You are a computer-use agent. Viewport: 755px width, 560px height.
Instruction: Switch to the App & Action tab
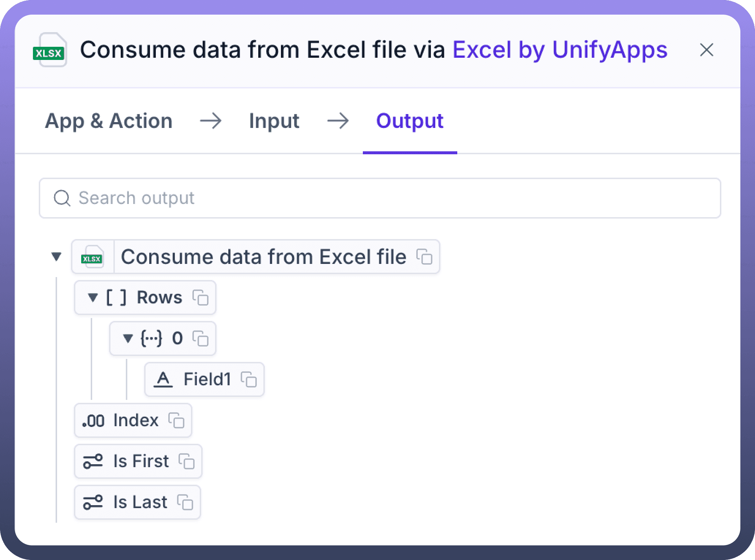coord(109,121)
